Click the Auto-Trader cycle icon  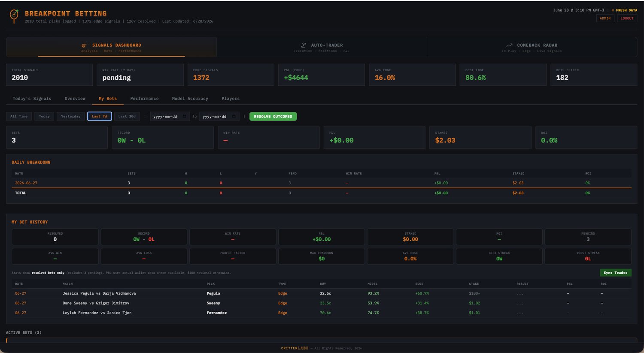coord(304,45)
